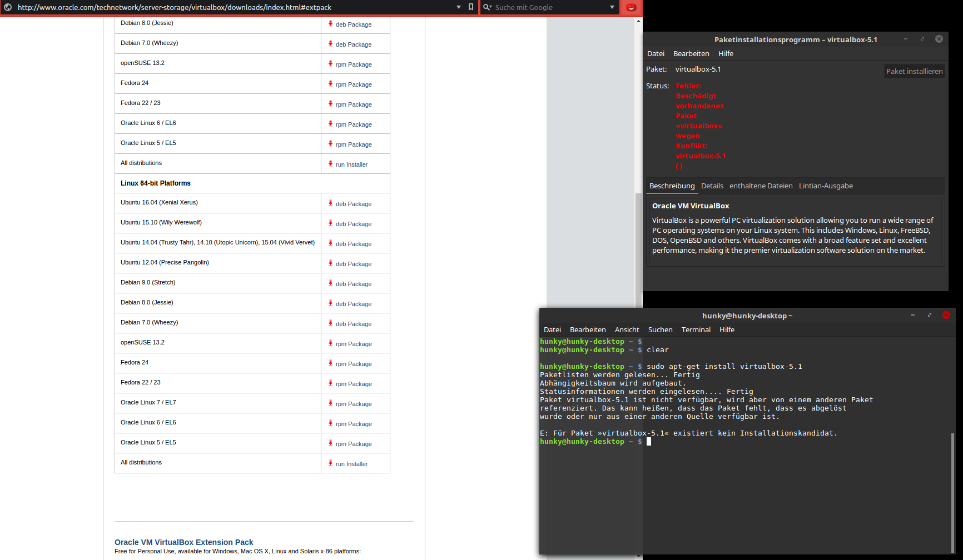Click the download arrow icon for Fedora 24 above the Linux 64-bit heading
963x560 pixels.
330,83
